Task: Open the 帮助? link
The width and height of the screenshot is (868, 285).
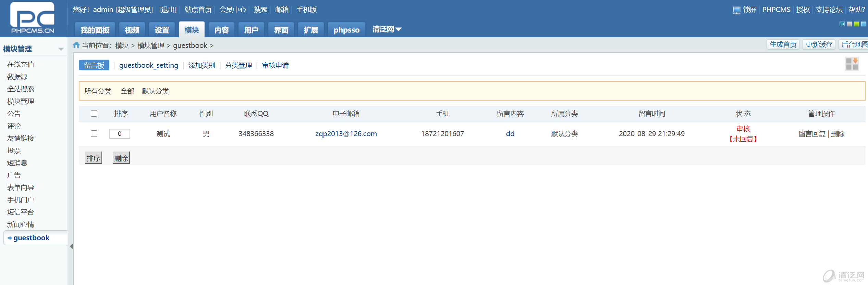Action: click(857, 10)
